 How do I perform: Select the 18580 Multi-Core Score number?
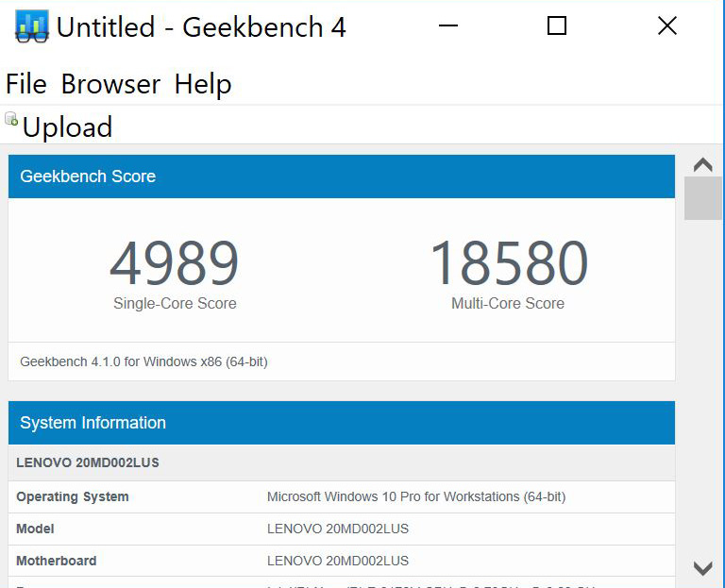(508, 263)
